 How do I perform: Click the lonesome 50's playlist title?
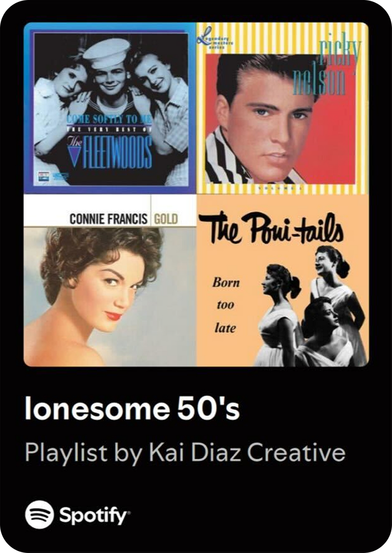[132, 409]
